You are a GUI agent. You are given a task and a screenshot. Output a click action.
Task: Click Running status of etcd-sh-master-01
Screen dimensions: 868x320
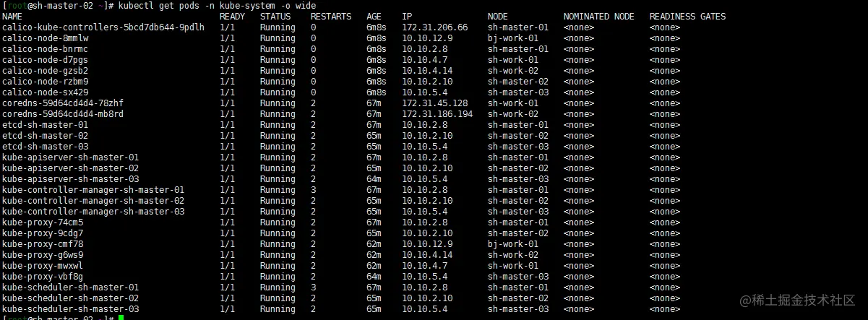click(278, 125)
